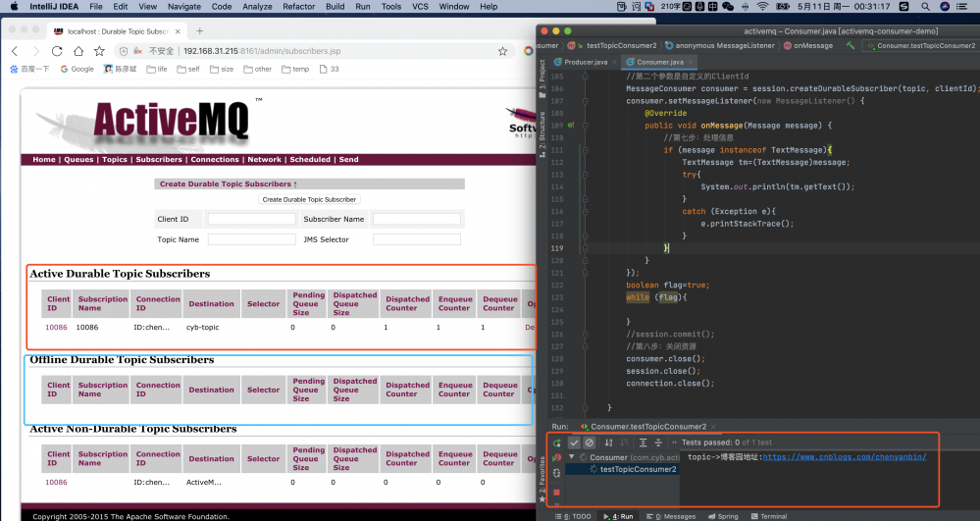
Task: Fold the onMessage method in gutter
Action: point(585,126)
